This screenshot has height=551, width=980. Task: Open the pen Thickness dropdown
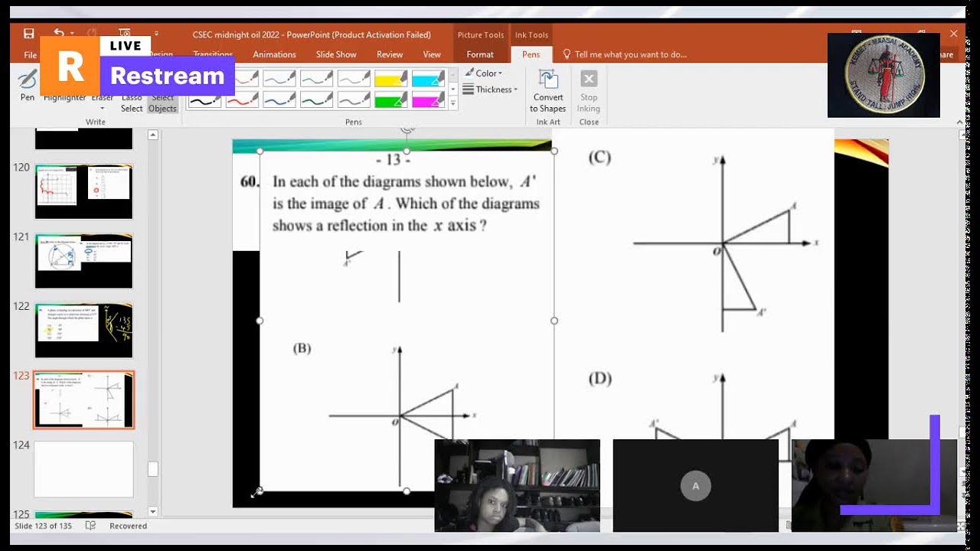pyautogui.click(x=490, y=90)
